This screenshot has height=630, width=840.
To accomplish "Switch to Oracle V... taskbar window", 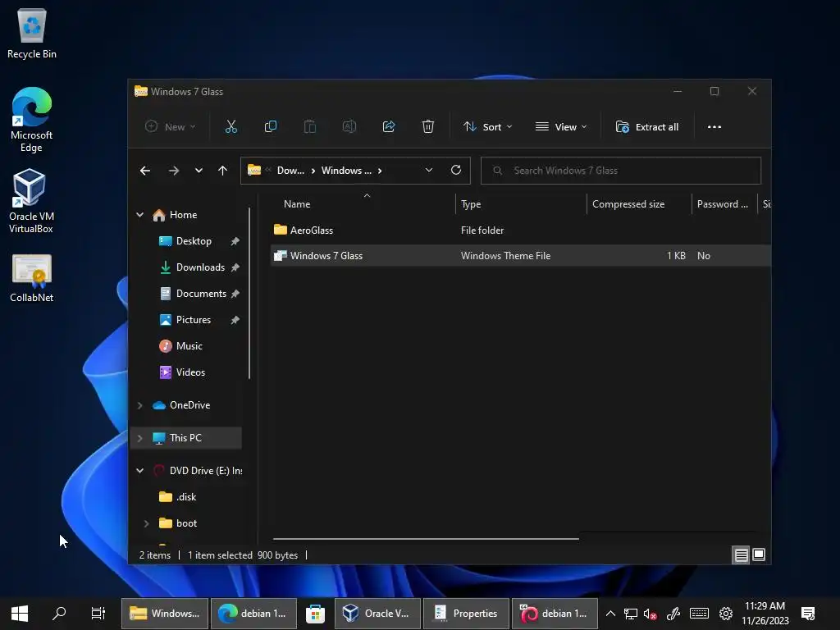I will click(x=377, y=614).
